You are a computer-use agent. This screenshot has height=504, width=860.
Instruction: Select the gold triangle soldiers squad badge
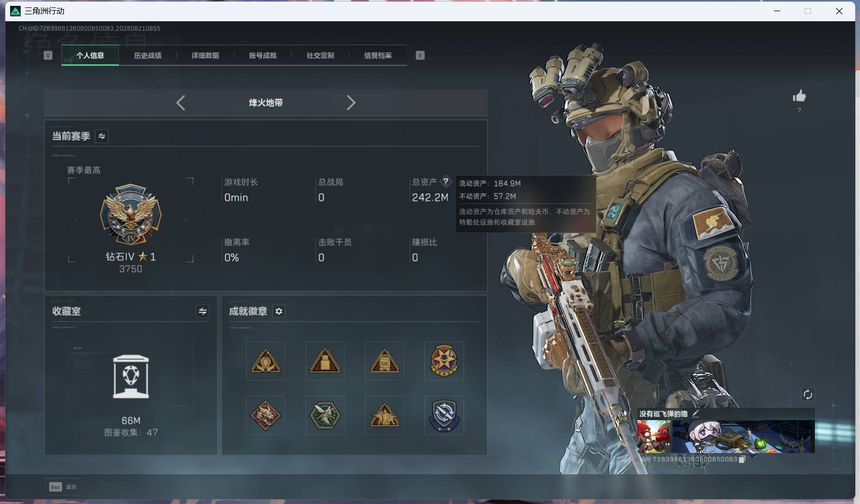click(385, 415)
